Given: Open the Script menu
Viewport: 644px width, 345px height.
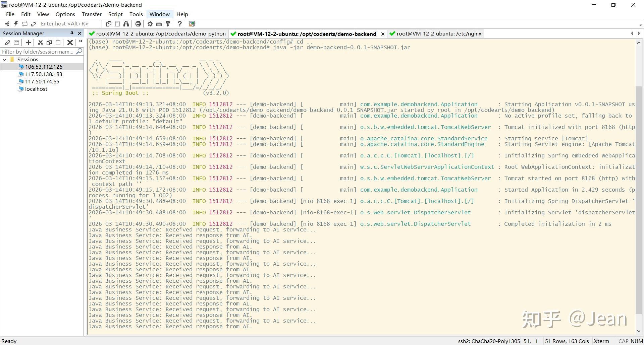Looking at the screenshot, I should [x=115, y=14].
